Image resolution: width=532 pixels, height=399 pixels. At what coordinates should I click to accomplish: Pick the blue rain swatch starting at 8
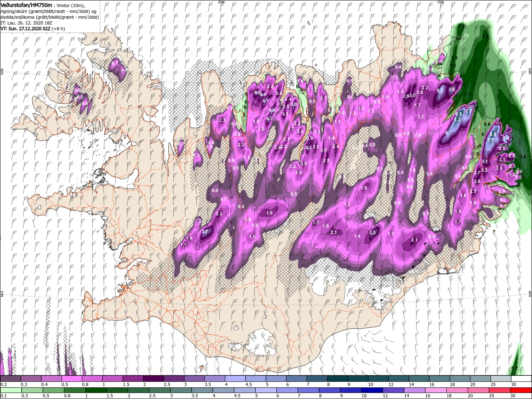point(330,390)
